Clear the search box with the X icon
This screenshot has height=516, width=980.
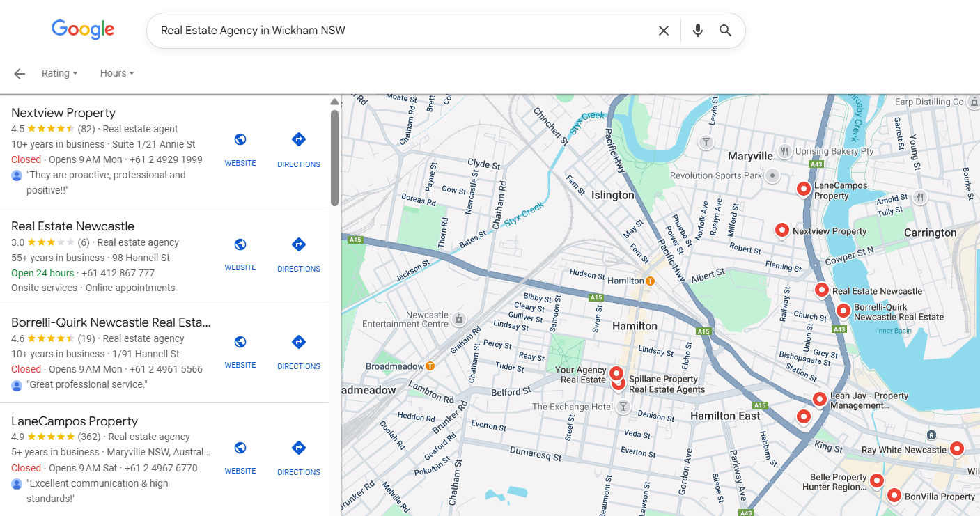[664, 31]
